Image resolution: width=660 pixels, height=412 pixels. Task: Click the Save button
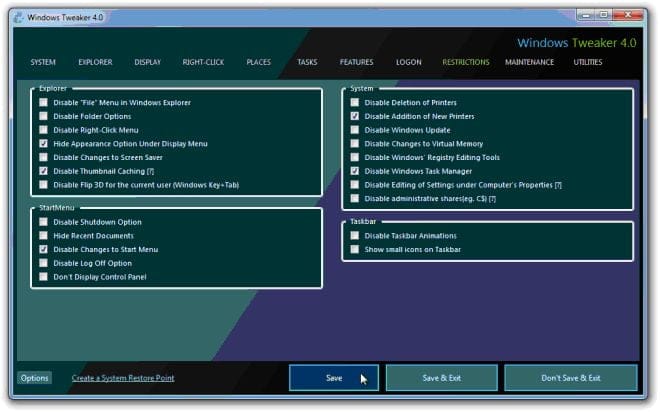[x=334, y=378]
